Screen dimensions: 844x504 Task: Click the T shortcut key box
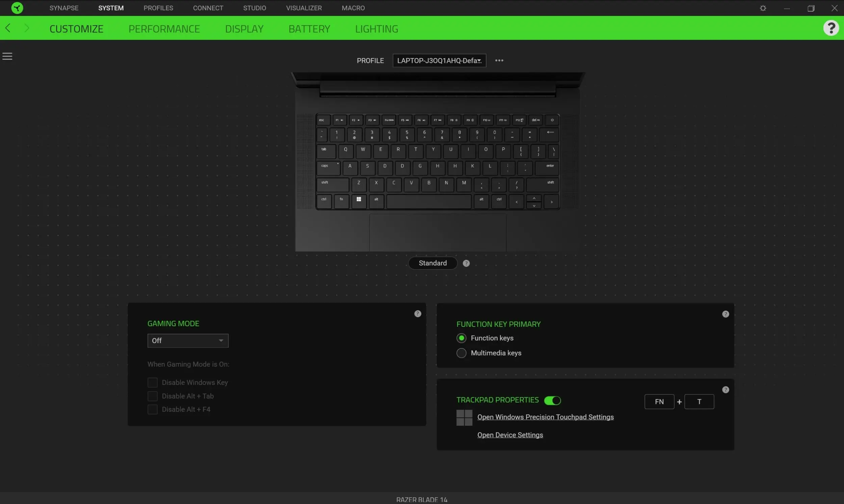pyautogui.click(x=699, y=402)
